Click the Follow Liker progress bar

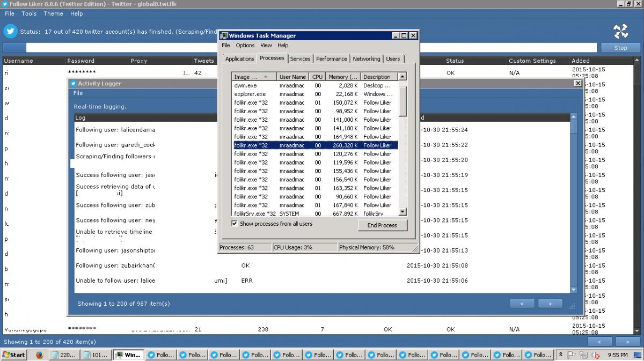tap(300, 48)
